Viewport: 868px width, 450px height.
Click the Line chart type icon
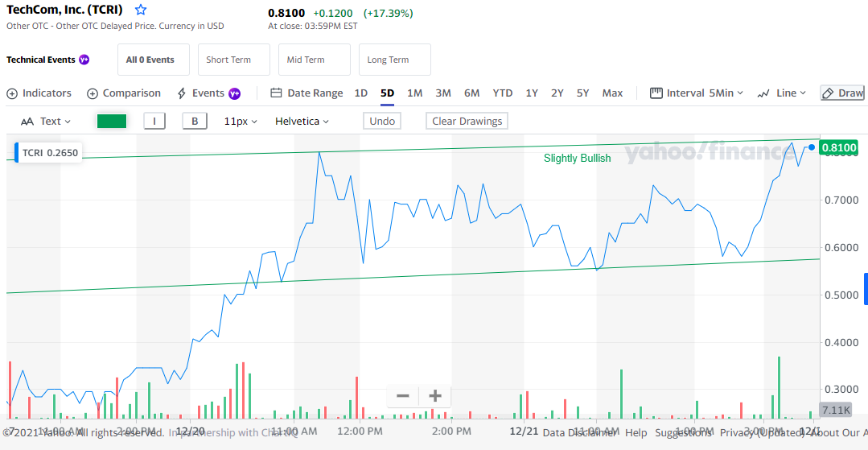point(763,93)
